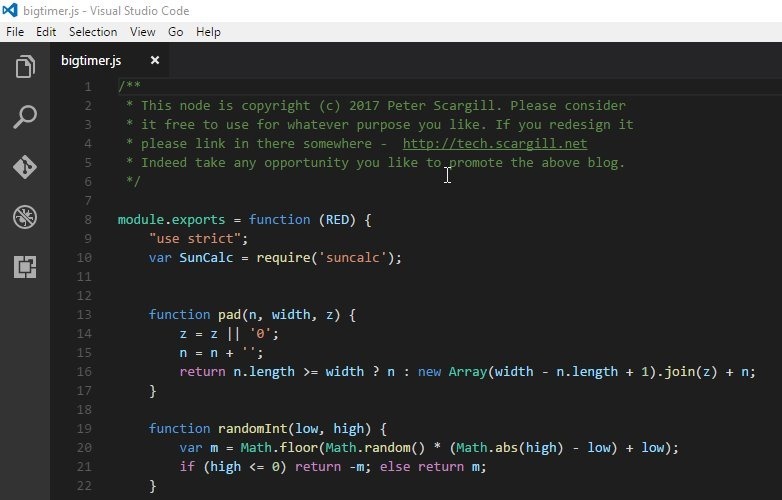Open the Debug view
Image resolution: width=782 pixels, height=500 pixels.
pos(24,217)
